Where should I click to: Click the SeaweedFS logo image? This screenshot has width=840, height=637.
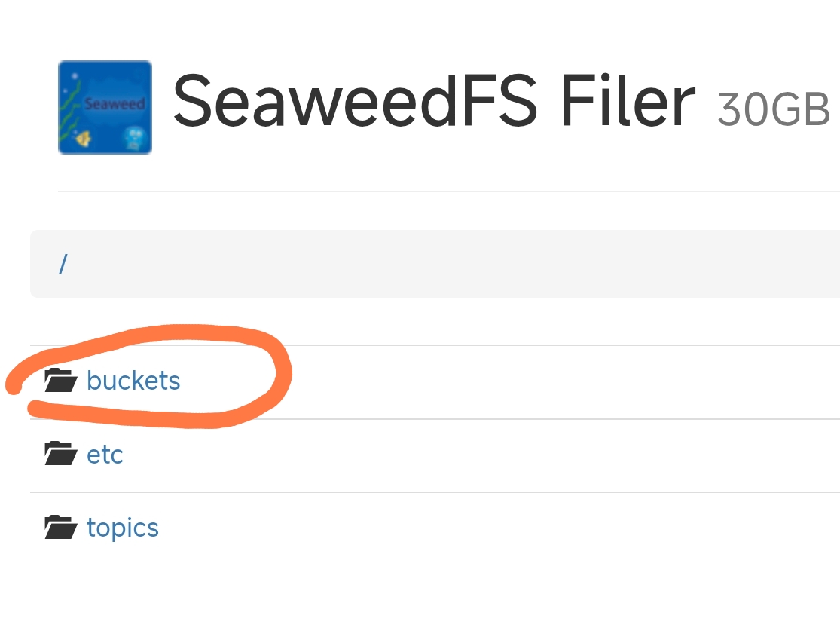pos(105,107)
